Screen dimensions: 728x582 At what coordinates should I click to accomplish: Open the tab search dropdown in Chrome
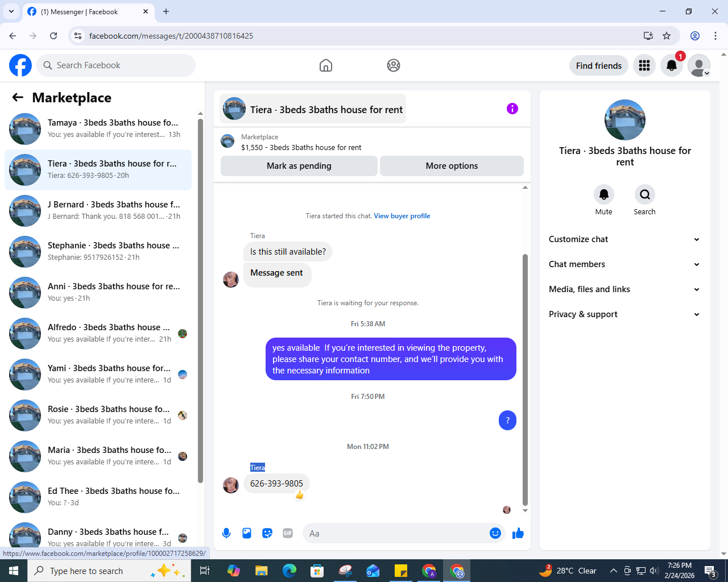point(11,11)
